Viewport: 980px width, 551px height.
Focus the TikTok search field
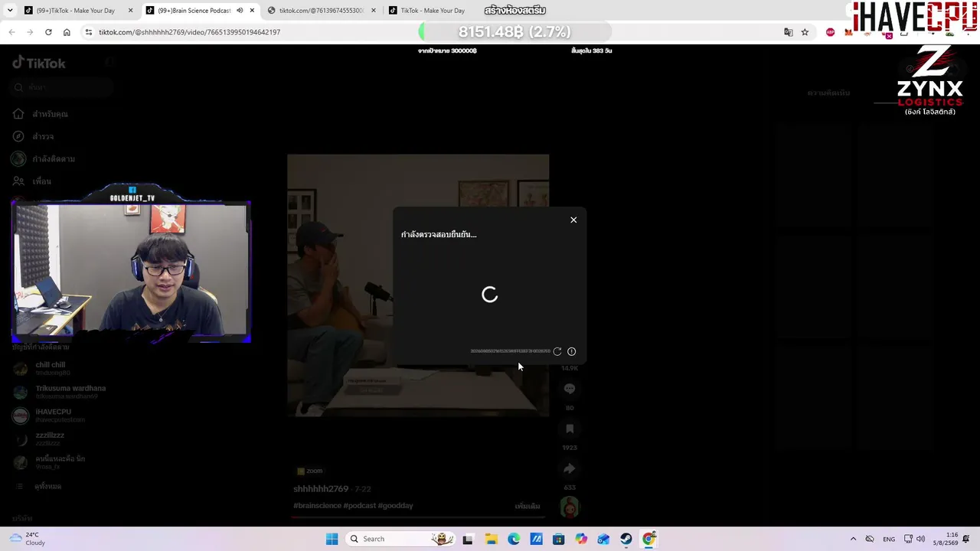(x=63, y=88)
